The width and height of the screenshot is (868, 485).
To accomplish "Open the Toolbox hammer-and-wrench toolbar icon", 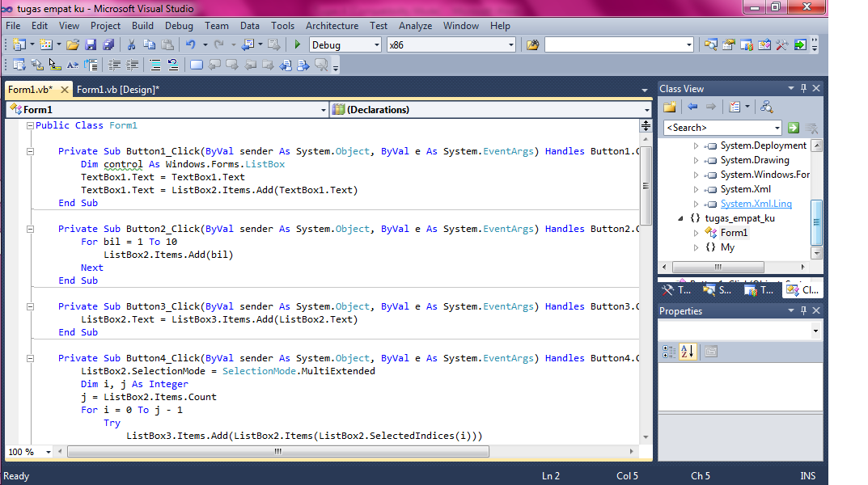I will (781, 44).
